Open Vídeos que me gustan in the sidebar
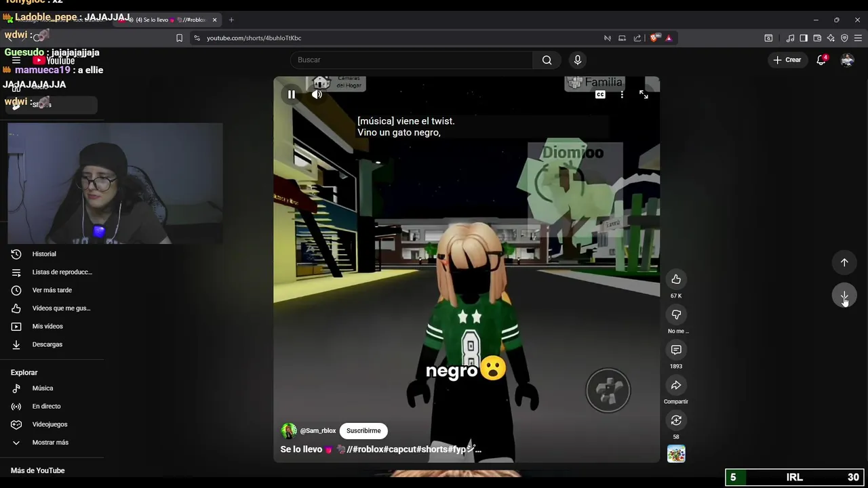Image resolution: width=868 pixels, height=488 pixels. [x=53, y=308]
